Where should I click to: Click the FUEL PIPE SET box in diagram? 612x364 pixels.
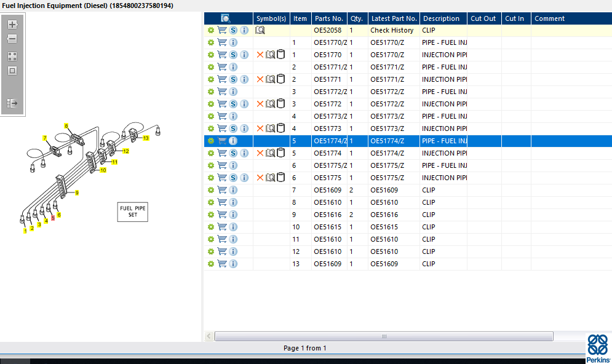(133, 212)
